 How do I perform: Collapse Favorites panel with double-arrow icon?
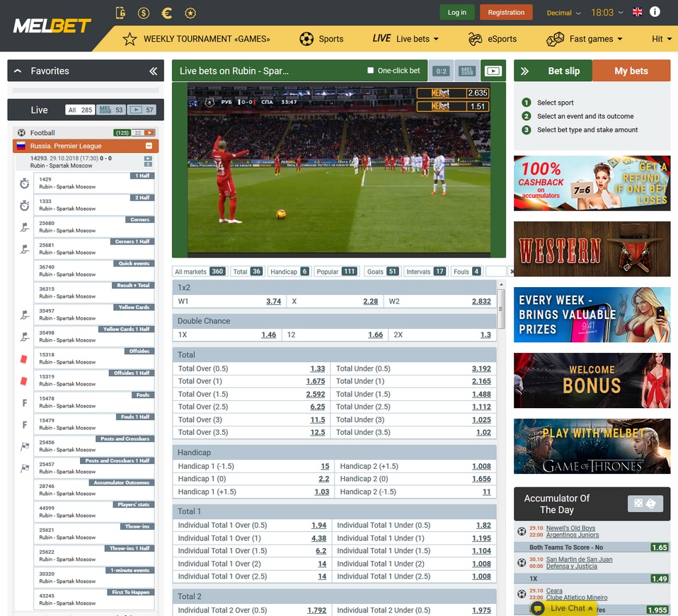(153, 71)
